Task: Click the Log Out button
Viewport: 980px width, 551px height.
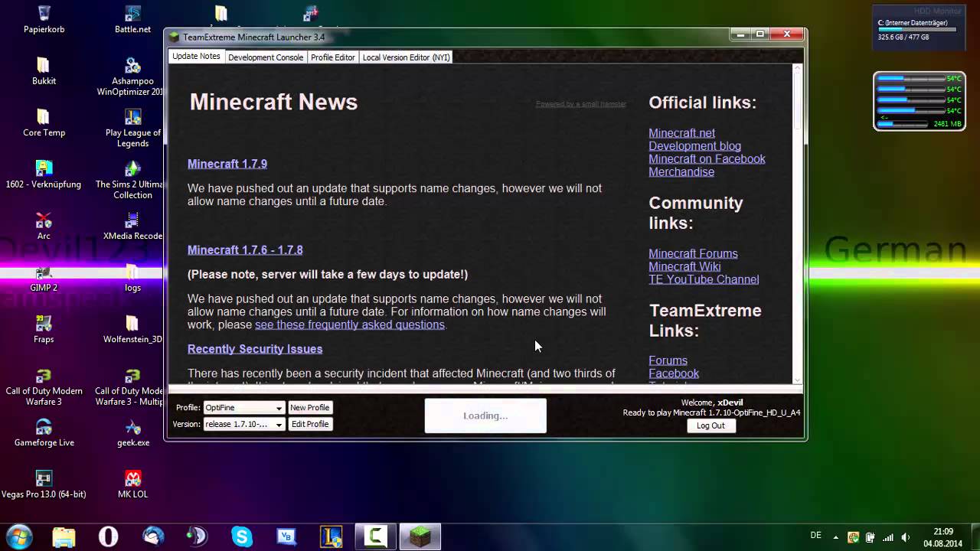Action: [710, 425]
